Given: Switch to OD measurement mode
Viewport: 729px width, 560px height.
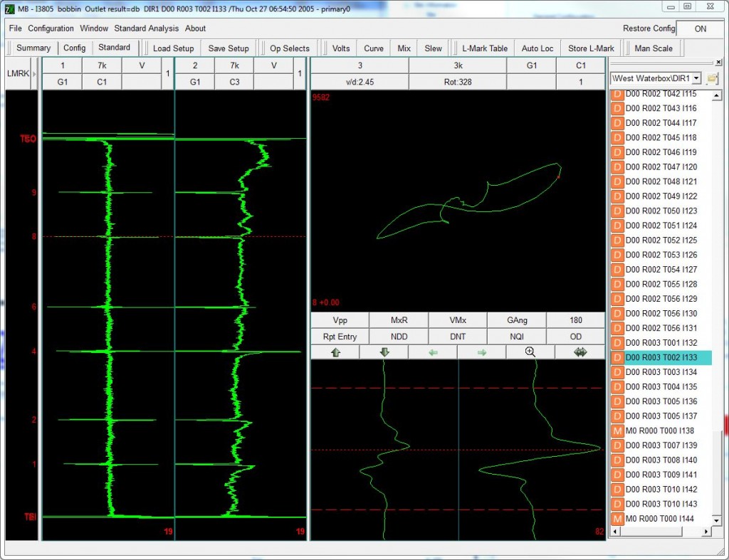Looking at the screenshot, I should pos(575,336).
